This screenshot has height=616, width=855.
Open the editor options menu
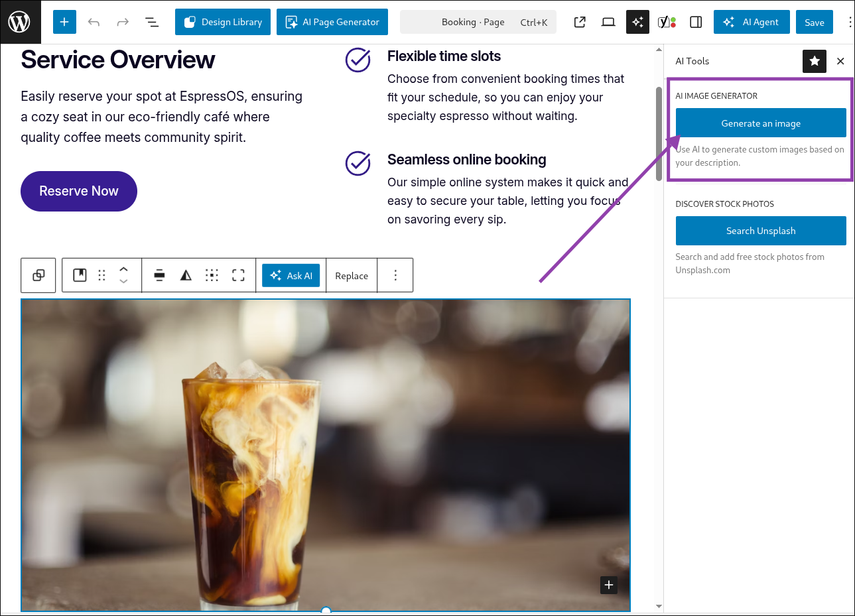click(850, 22)
